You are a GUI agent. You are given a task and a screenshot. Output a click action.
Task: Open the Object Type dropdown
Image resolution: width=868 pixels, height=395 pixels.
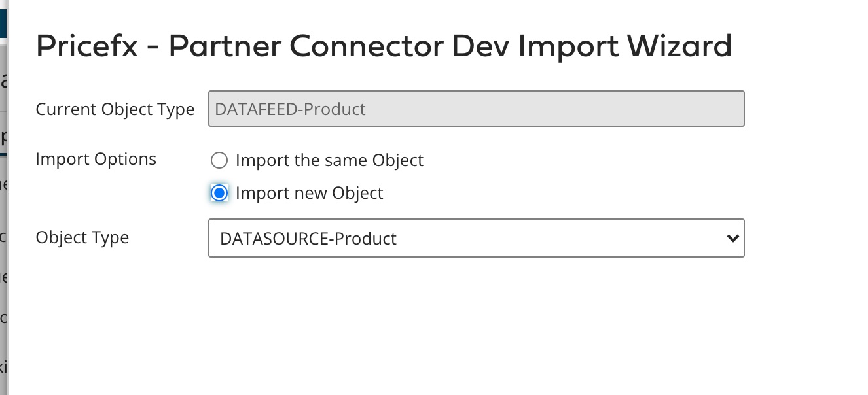476,238
